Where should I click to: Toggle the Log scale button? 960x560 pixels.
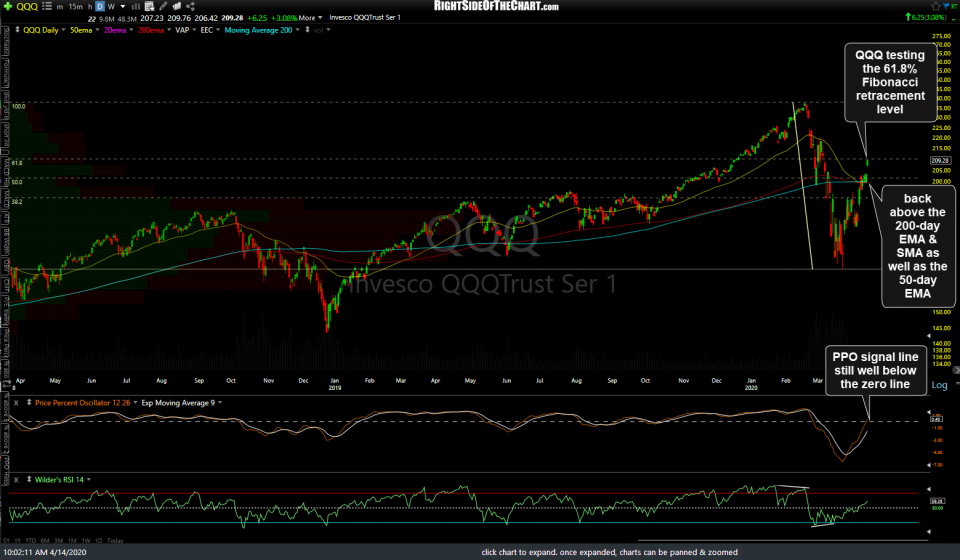939,385
